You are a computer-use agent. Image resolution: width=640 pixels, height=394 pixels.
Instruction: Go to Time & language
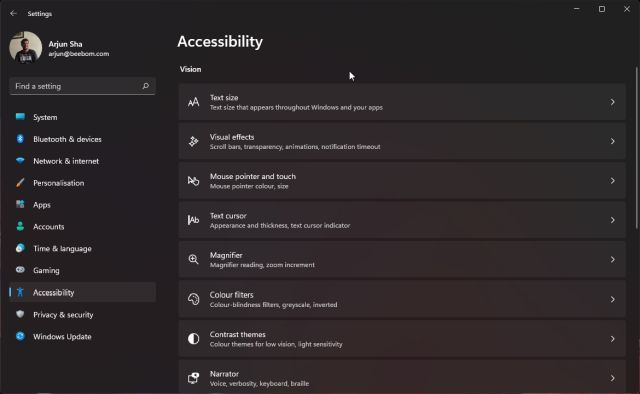82,249
